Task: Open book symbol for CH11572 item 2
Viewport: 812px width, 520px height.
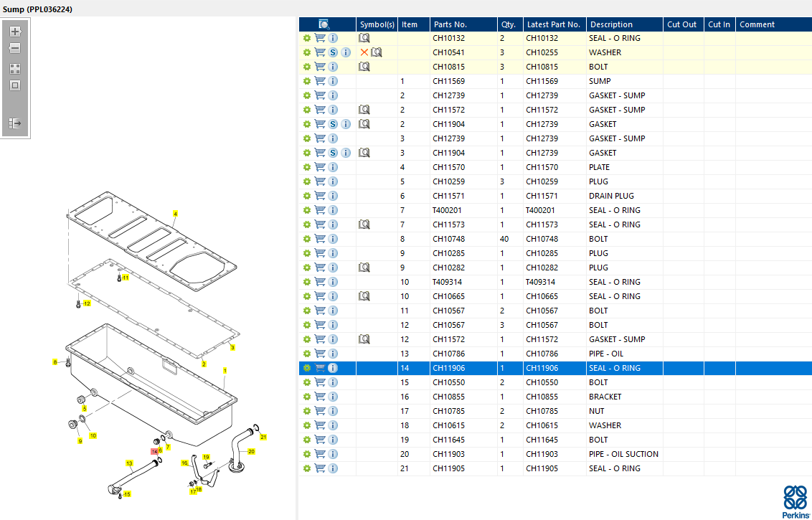Action: tap(364, 110)
